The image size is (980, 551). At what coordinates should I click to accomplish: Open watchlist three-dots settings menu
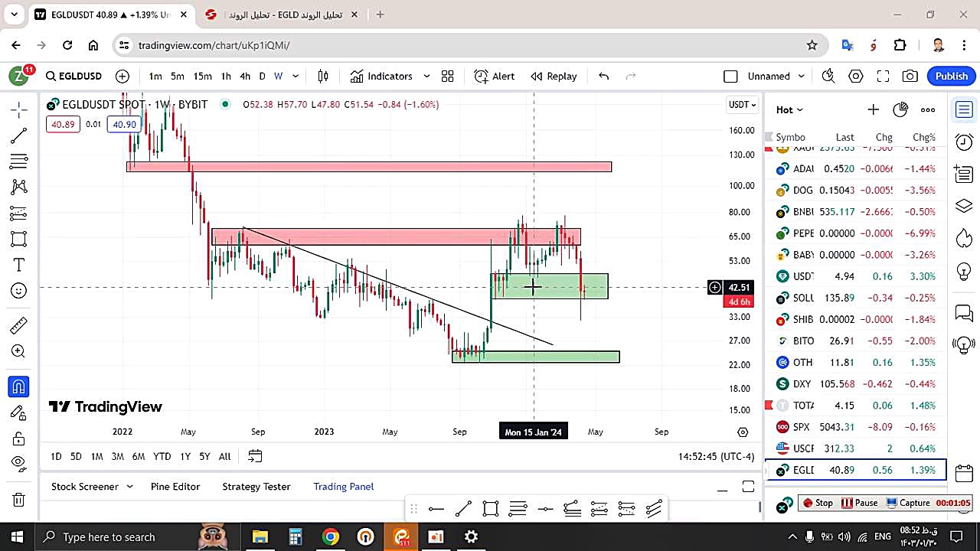928,109
